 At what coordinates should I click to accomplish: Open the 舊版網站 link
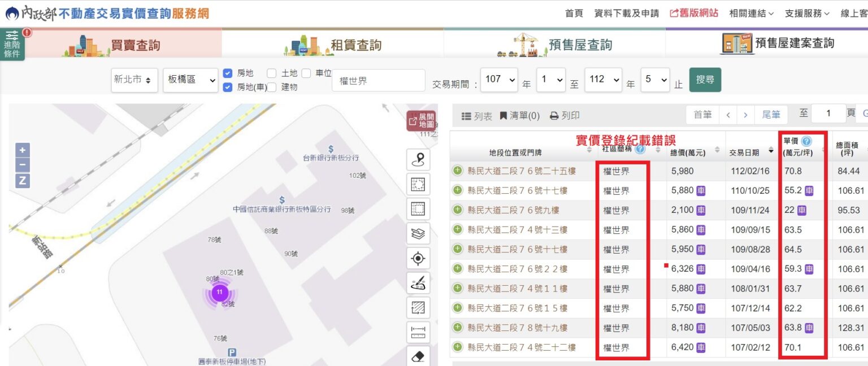(694, 13)
